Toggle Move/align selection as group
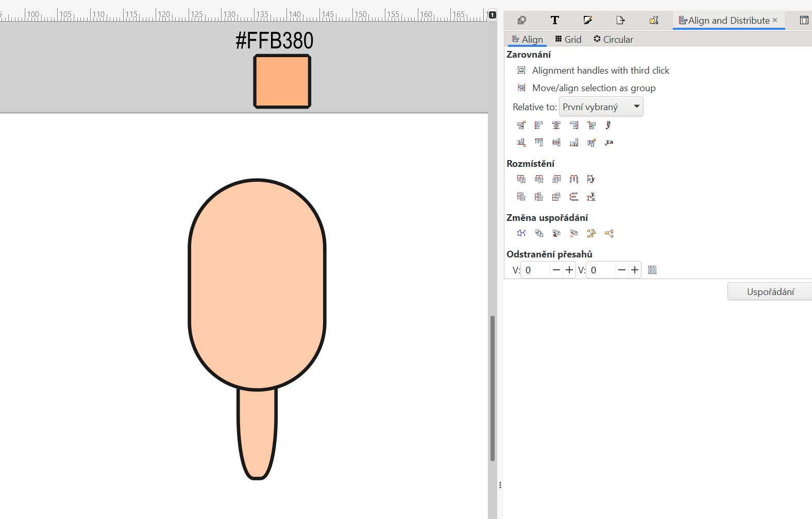 [x=521, y=88]
